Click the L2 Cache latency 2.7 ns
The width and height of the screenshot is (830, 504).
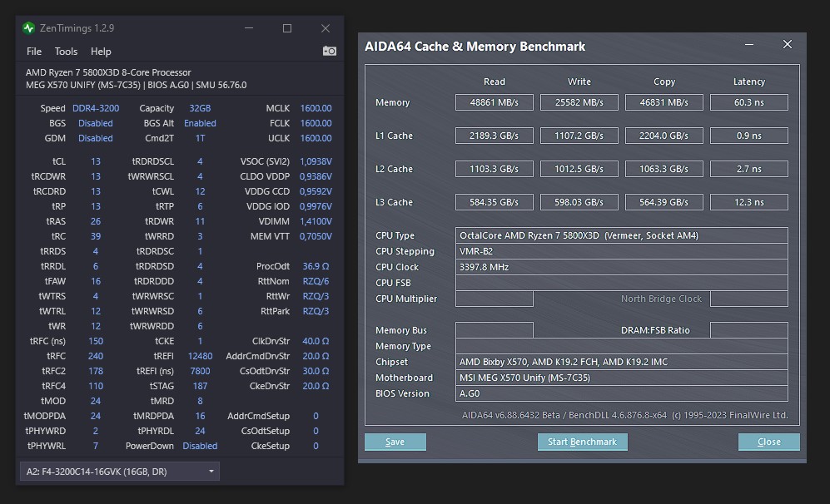point(749,169)
